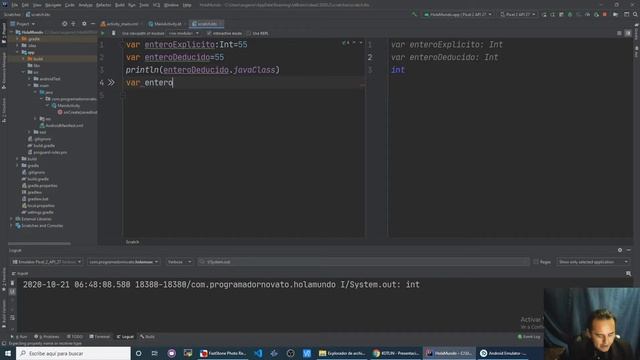Select the opened file locate target icon
The width and height of the screenshot is (640, 360).
[x=64, y=24]
